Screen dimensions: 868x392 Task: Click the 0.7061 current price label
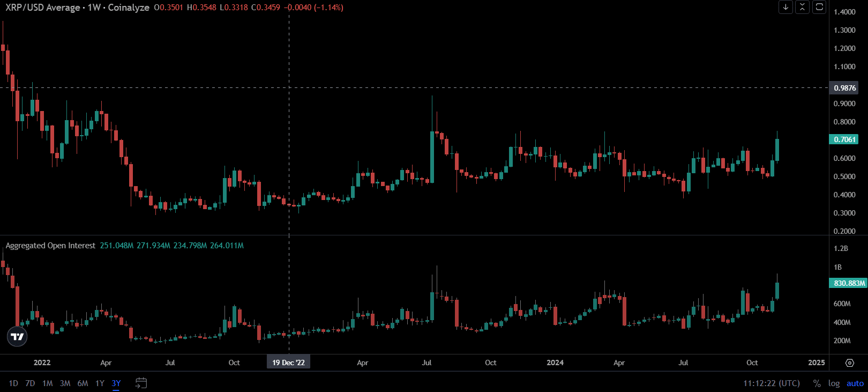point(844,139)
